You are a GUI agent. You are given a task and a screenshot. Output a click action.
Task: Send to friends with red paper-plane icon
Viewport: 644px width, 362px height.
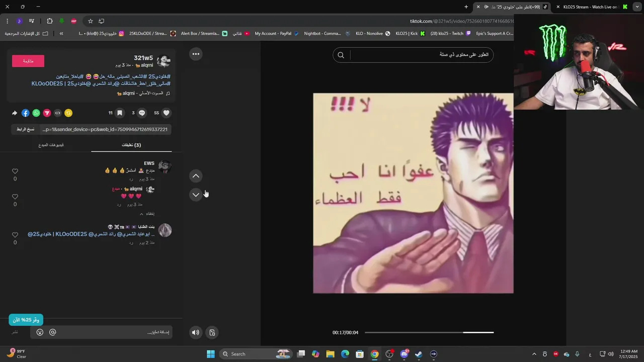point(47,113)
